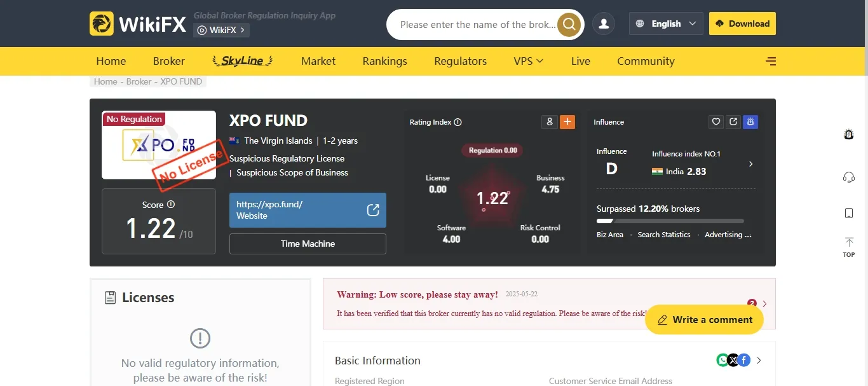The image size is (868, 386).
Task: Click the external link icon on website button
Action: point(373,210)
